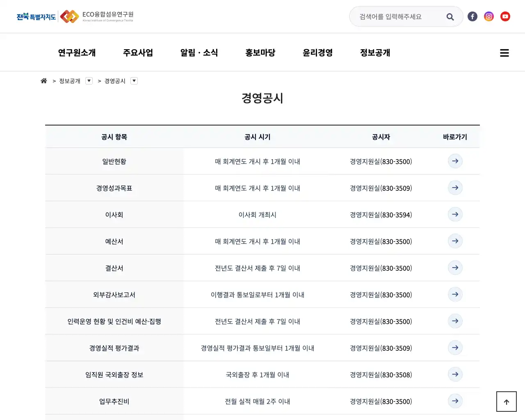Click 경영지원실(830-3508) contact cell
The image size is (525, 420).
pyautogui.click(x=381, y=375)
